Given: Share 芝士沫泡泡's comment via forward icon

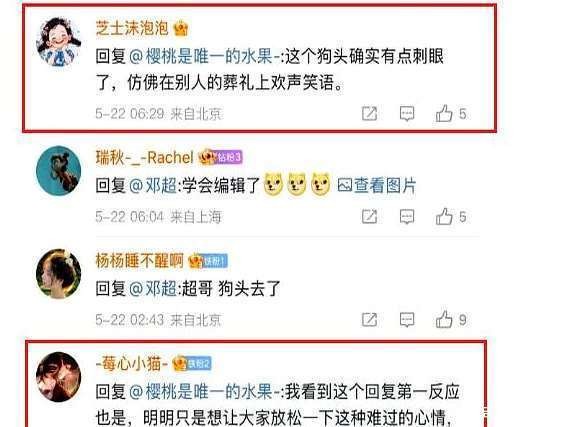Looking at the screenshot, I should click(369, 114).
